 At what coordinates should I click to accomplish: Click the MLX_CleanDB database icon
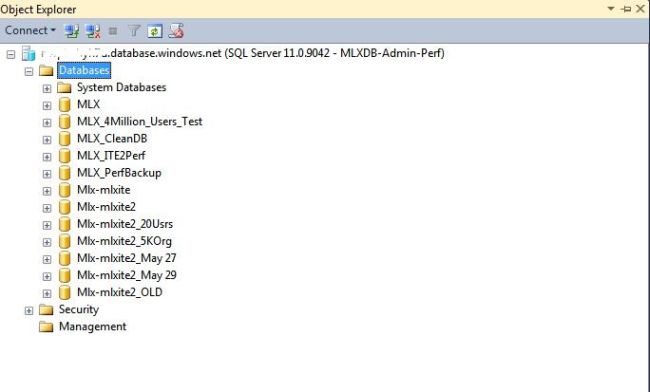[x=65, y=139]
